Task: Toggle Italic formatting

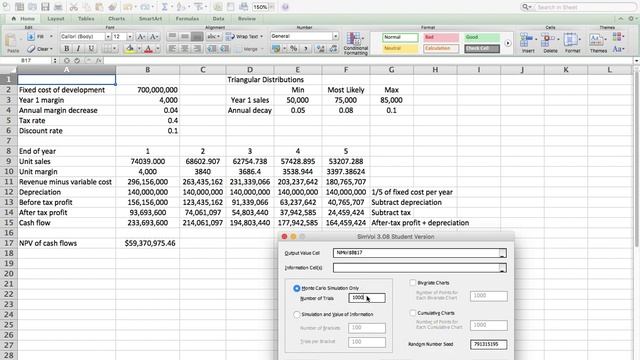Action: (78, 49)
